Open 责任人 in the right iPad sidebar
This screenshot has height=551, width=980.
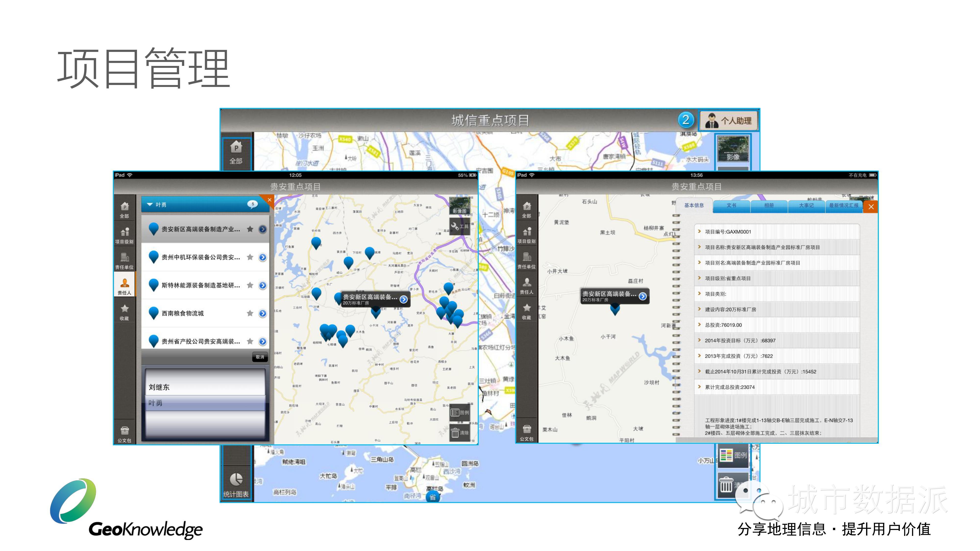click(x=527, y=286)
